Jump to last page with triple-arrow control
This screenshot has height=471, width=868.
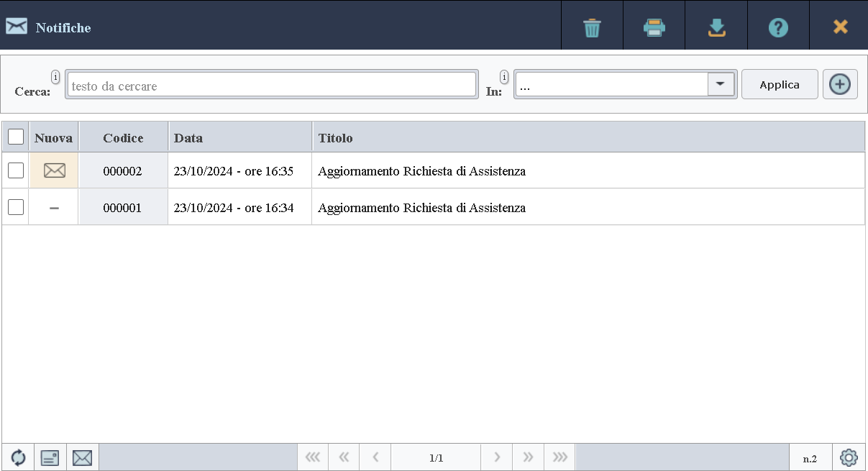tap(559, 457)
